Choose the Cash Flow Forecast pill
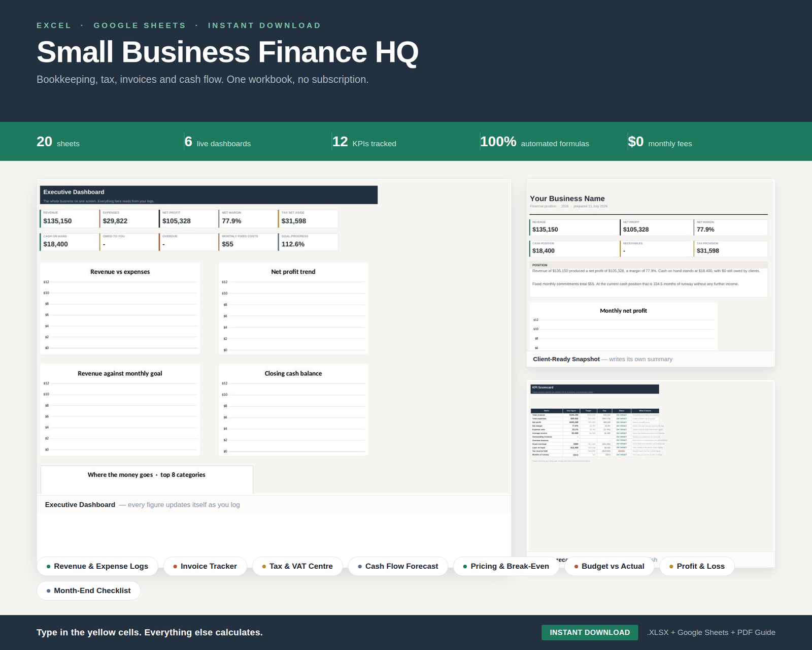The width and height of the screenshot is (812, 650). pyautogui.click(x=398, y=566)
